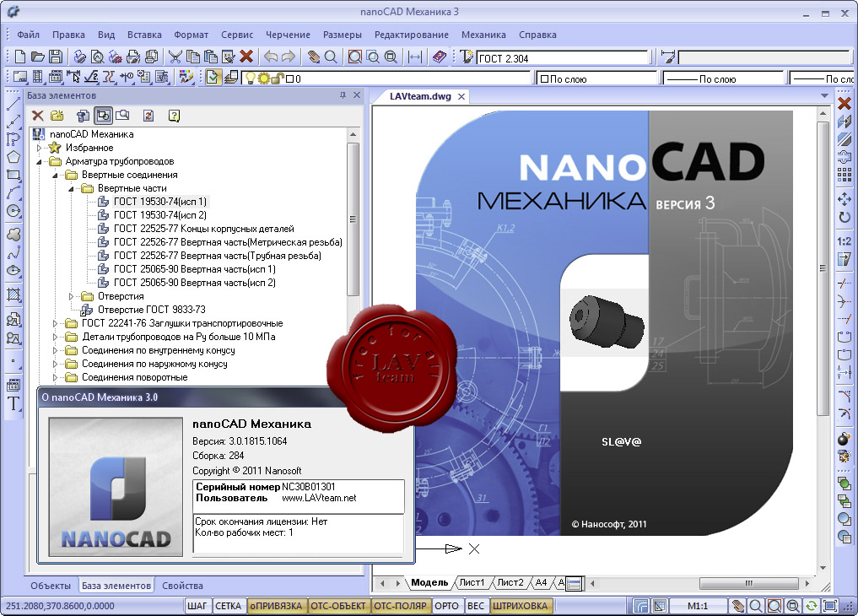Click the Array grid icon in right toolbar
The image size is (858, 616).
(845, 175)
